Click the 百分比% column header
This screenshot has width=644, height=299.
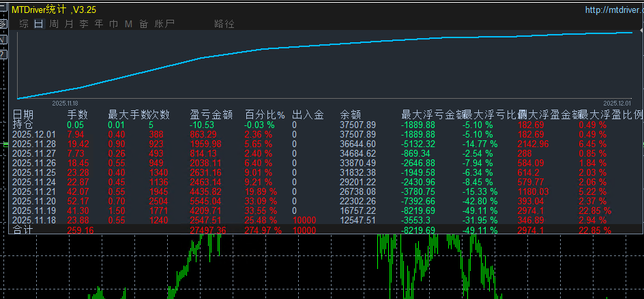coord(265,114)
